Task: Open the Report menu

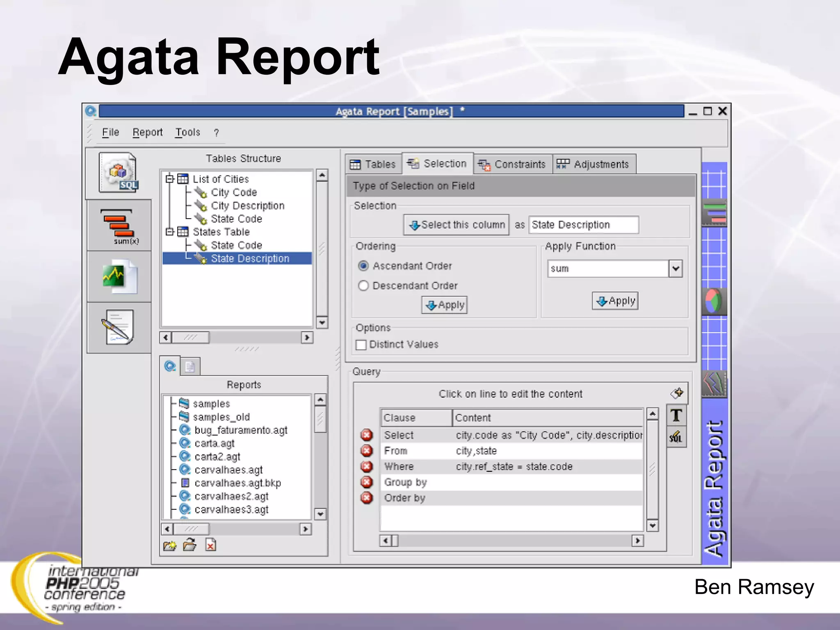Action: pyautogui.click(x=148, y=132)
